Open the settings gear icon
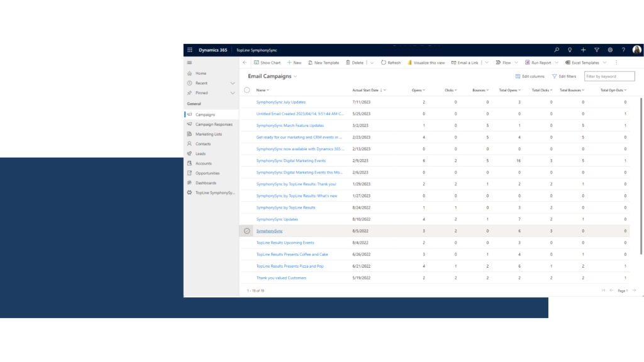Image resolution: width=644 pixels, height=362 pixels. coord(610,50)
